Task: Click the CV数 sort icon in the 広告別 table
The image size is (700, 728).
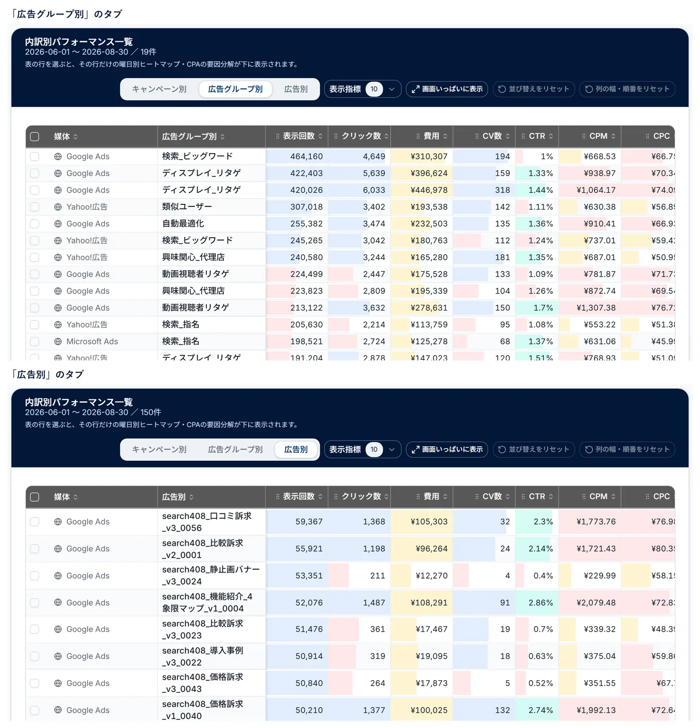Action: point(507,497)
